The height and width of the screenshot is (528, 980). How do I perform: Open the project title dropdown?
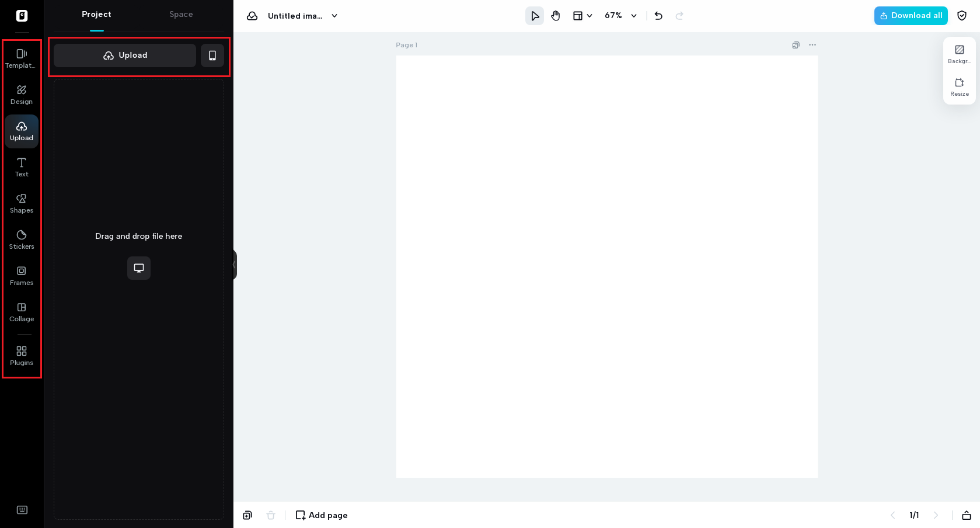[x=334, y=16]
